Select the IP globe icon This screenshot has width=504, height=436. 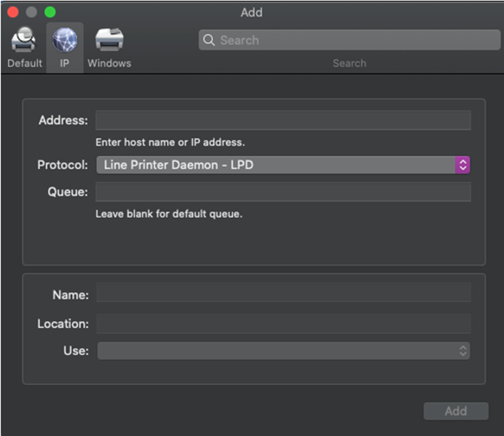click(65, 41)
